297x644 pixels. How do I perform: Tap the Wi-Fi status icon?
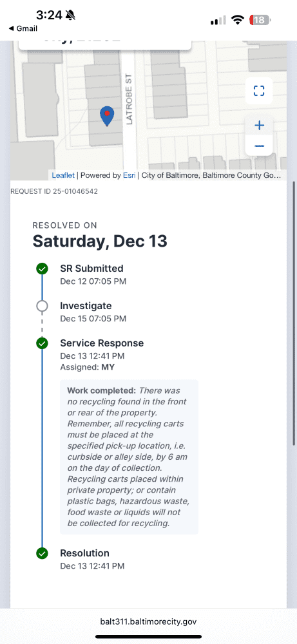click(238, 20)
